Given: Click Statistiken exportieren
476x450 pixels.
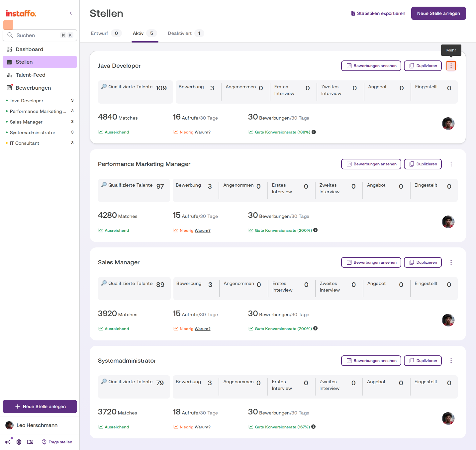Looking at the screenshot, I should pyautogui.click(x=378, y=13).
